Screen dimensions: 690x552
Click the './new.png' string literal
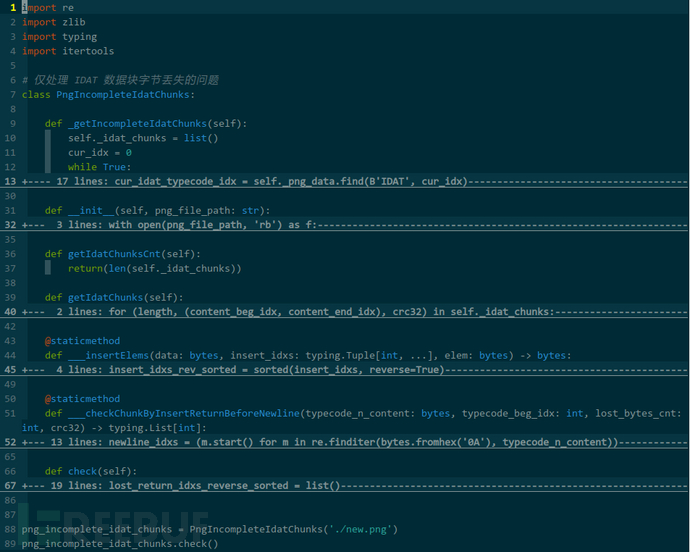360,529
